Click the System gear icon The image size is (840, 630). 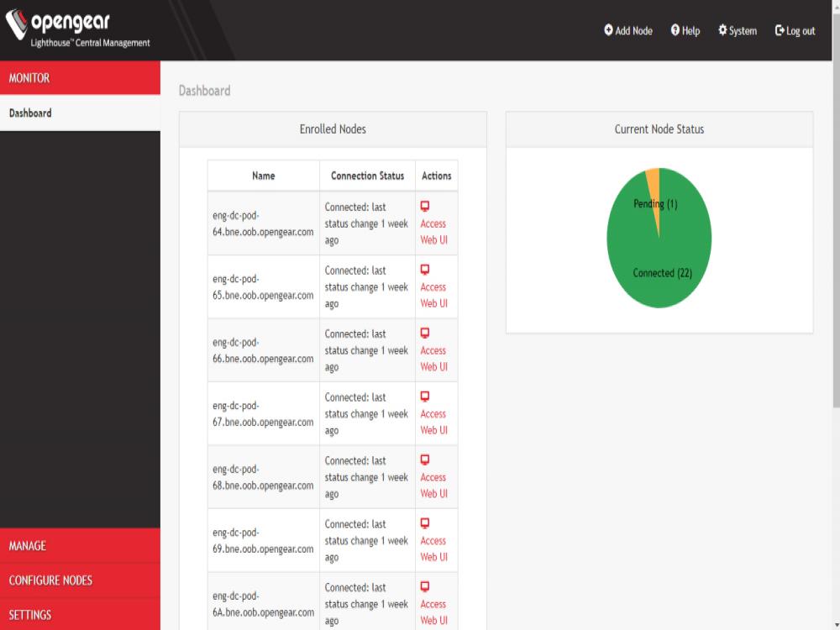[722, 30]
